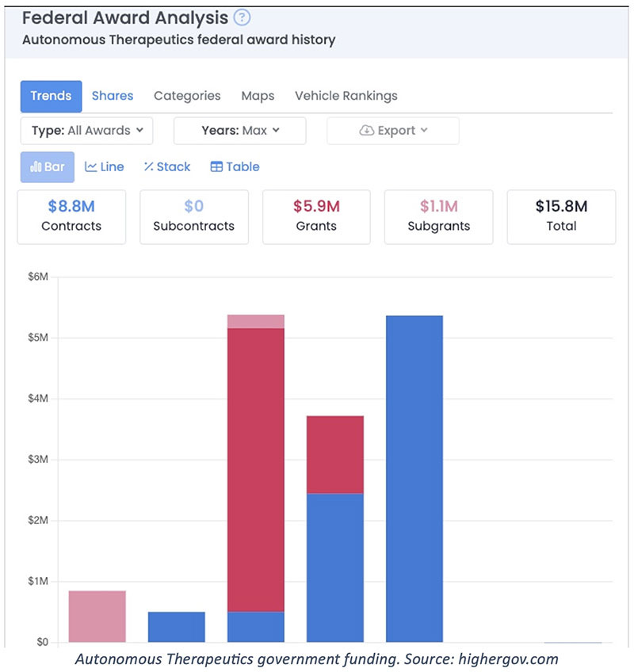
Task: Click the help question mark icon
Action: point(242,17)
